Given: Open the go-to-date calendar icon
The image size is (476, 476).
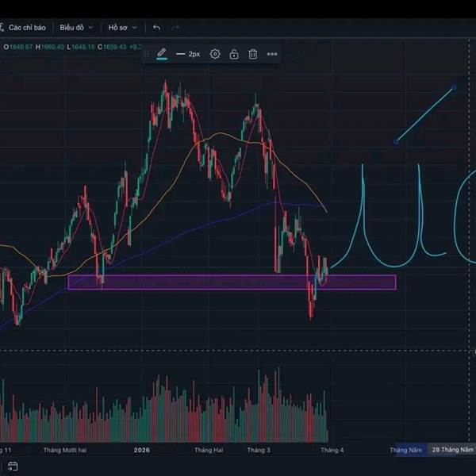Looking at the screenshot, I should pyautogui.click(x=13, y=466).
